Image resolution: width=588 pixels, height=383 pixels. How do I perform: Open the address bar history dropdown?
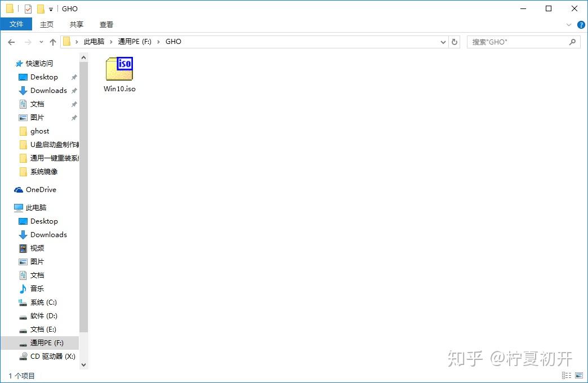click(443, 41)
